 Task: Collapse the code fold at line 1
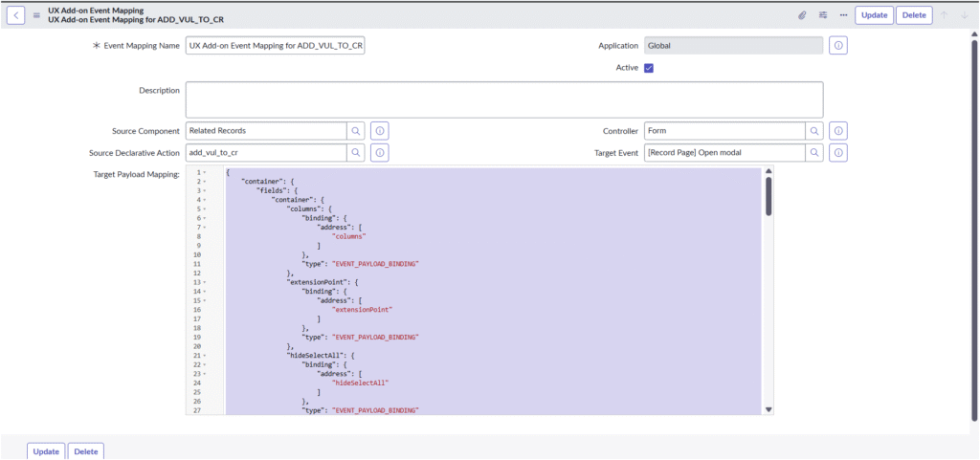coord(205,172)
